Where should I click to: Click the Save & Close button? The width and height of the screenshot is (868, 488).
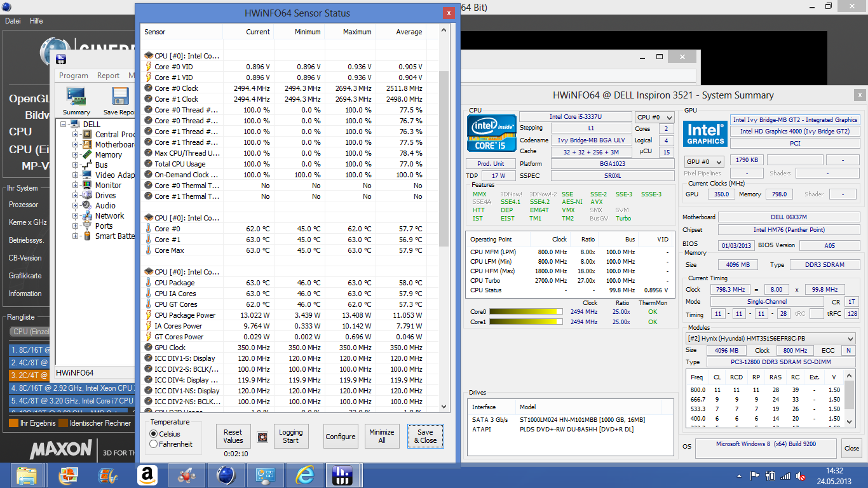pos(425,437)
